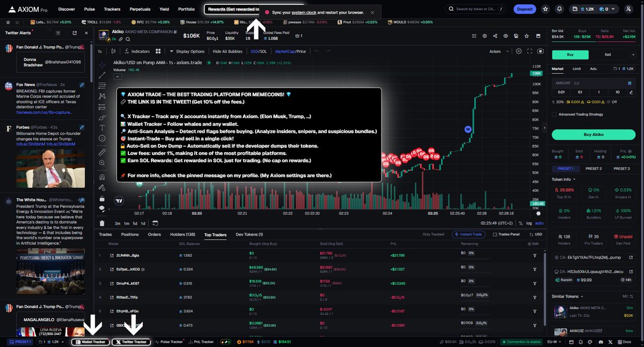Toggle MarketCap/Price chart mode

point(290,51)
